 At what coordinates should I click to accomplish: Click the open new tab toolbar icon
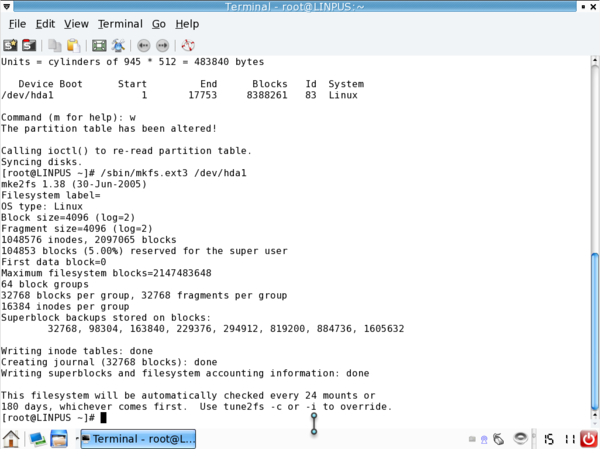[10, 45]
